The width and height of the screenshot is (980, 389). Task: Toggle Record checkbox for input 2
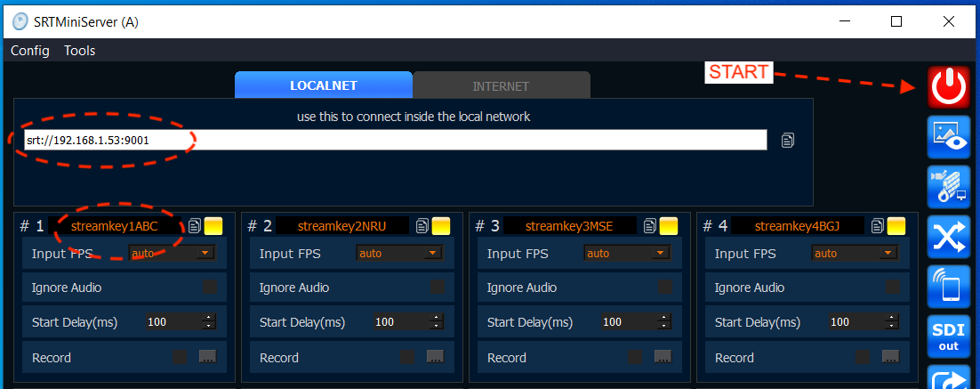tap(407, 357)
